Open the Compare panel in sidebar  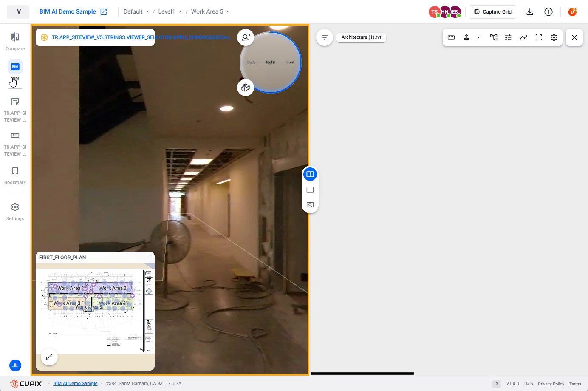point(15,42)
